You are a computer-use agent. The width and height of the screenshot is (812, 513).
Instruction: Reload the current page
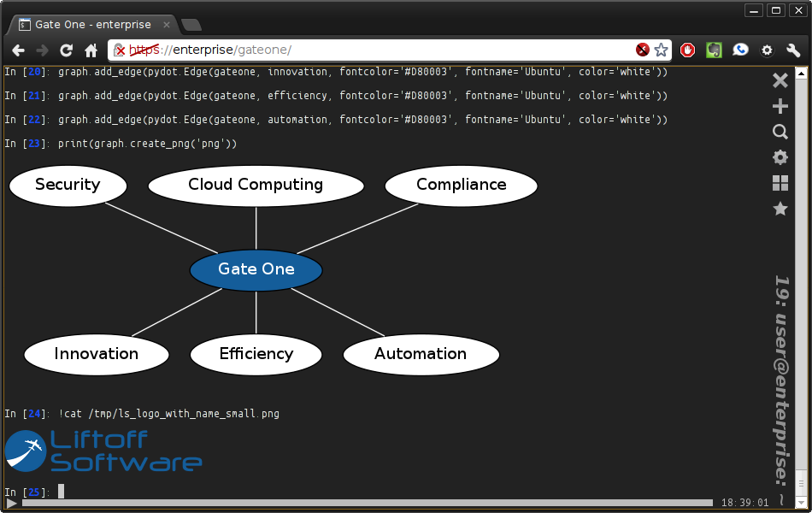pyautogui.click(x=67, y=50)
